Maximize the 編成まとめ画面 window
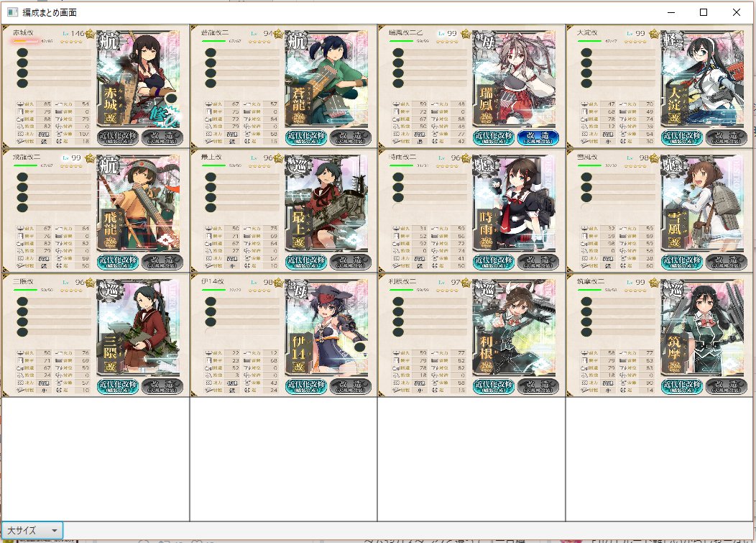 [x=704, y=12]
